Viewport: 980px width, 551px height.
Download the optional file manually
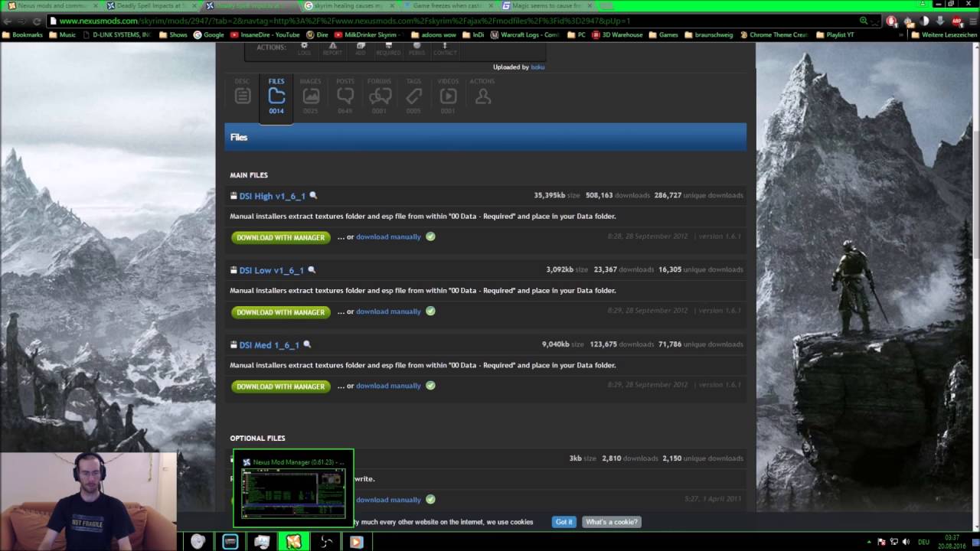388,500
